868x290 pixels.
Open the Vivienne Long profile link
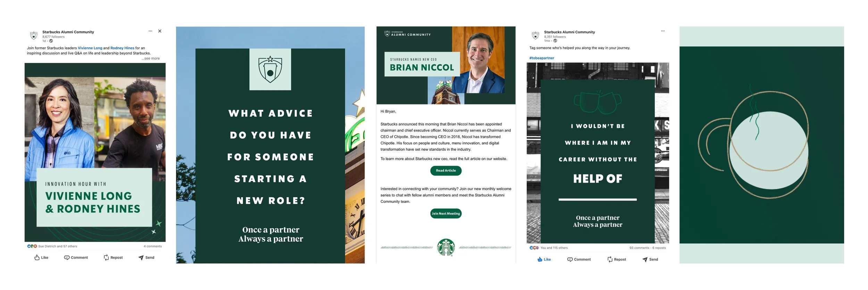tap(90, 48)
